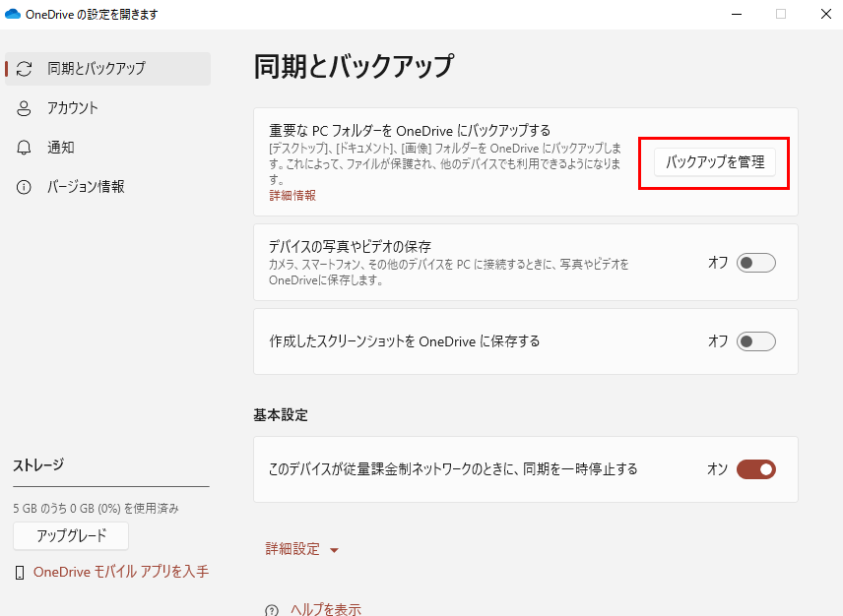
Task: Click the notification bell icon
Action: [x=24, y=148]
